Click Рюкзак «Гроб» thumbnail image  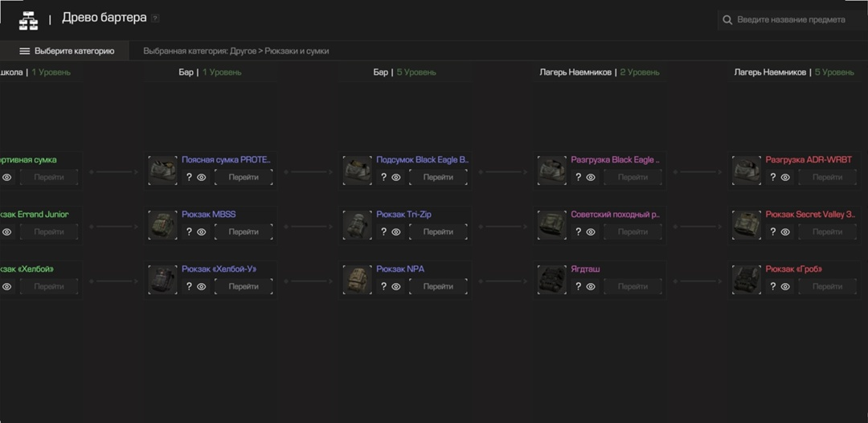[746, 280]
